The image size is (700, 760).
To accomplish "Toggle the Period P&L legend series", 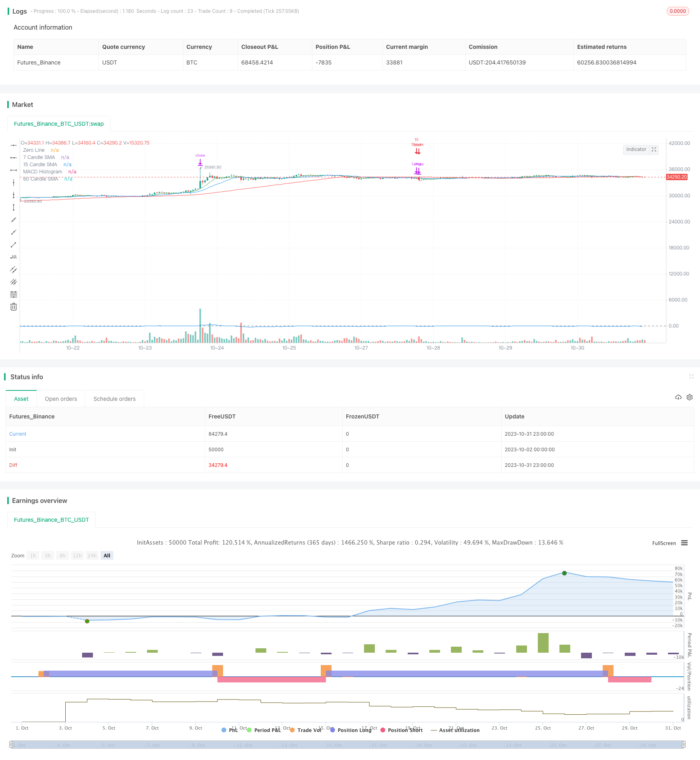I will tap(264, 730).
